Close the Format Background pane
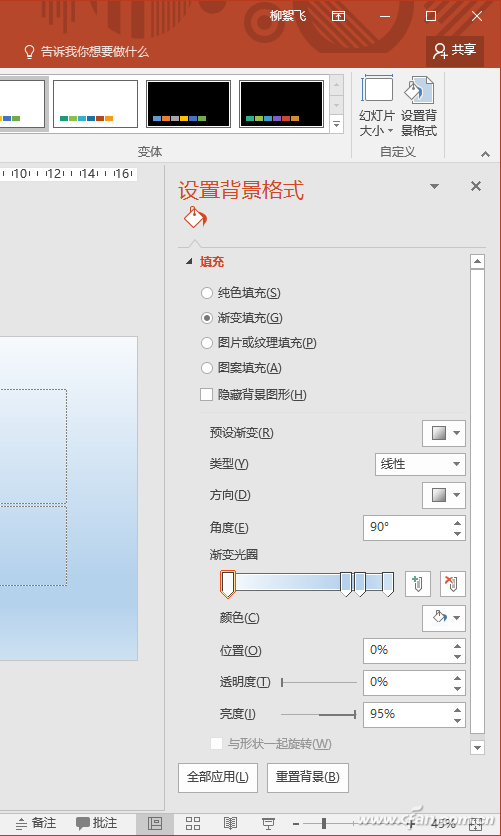Screen dimensions: 501x836 476,186
